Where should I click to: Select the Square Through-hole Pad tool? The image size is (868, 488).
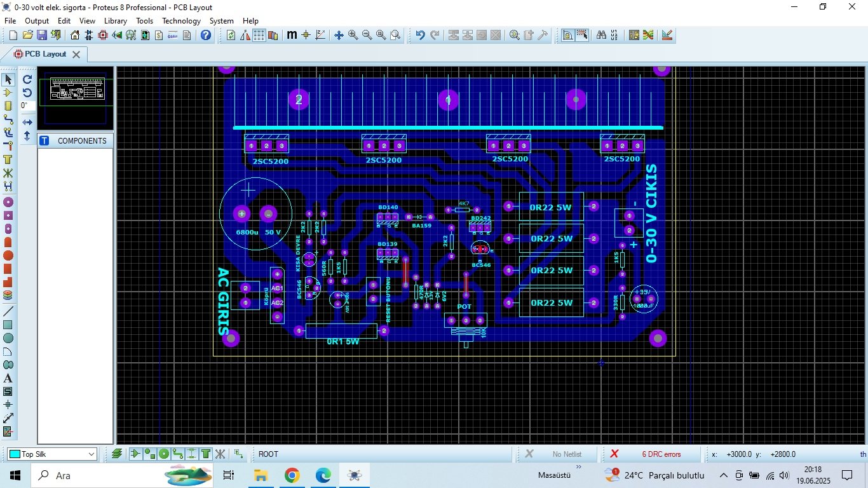click(8, 215)
